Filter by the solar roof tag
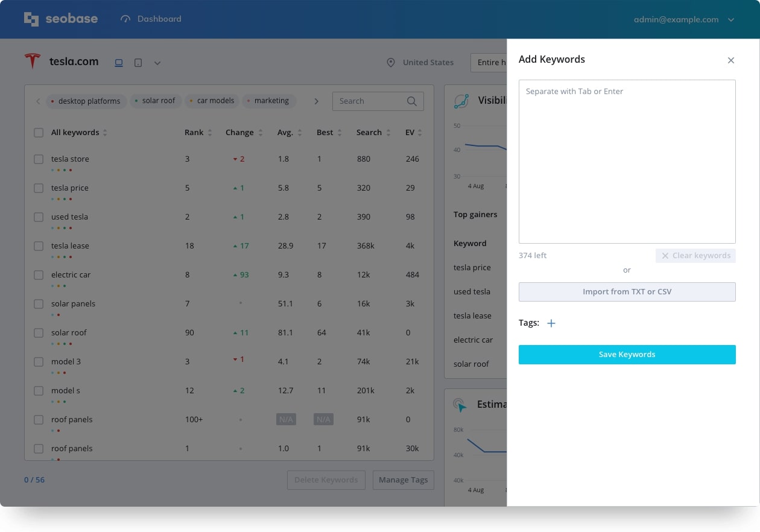The image size is (760, 532). 155,101
